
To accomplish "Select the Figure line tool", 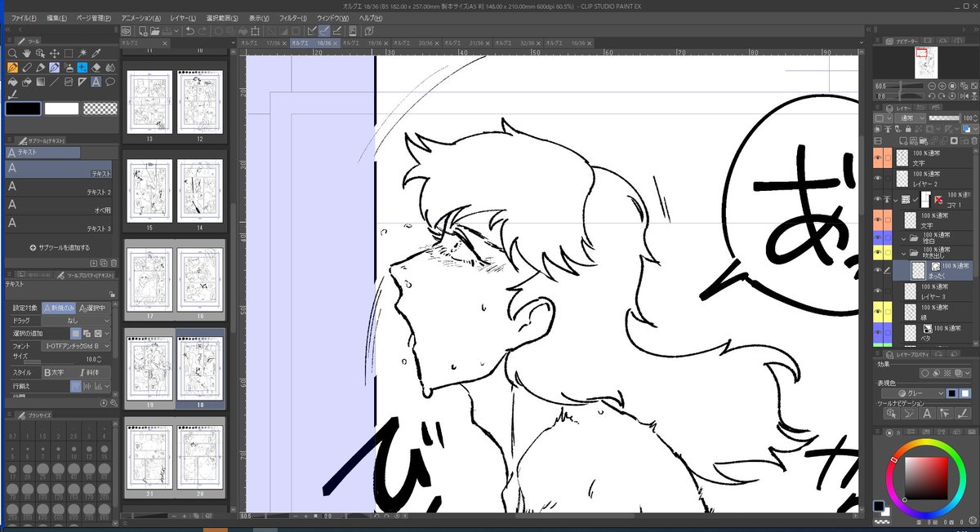I will coord(55,82).
